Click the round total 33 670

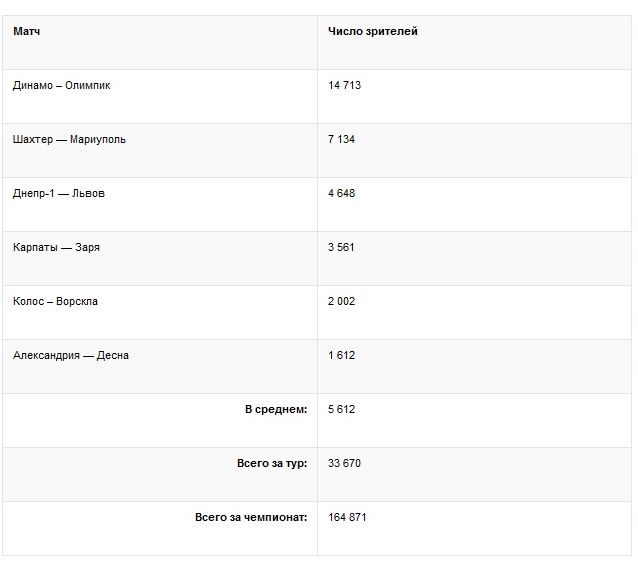coord(344,464)
